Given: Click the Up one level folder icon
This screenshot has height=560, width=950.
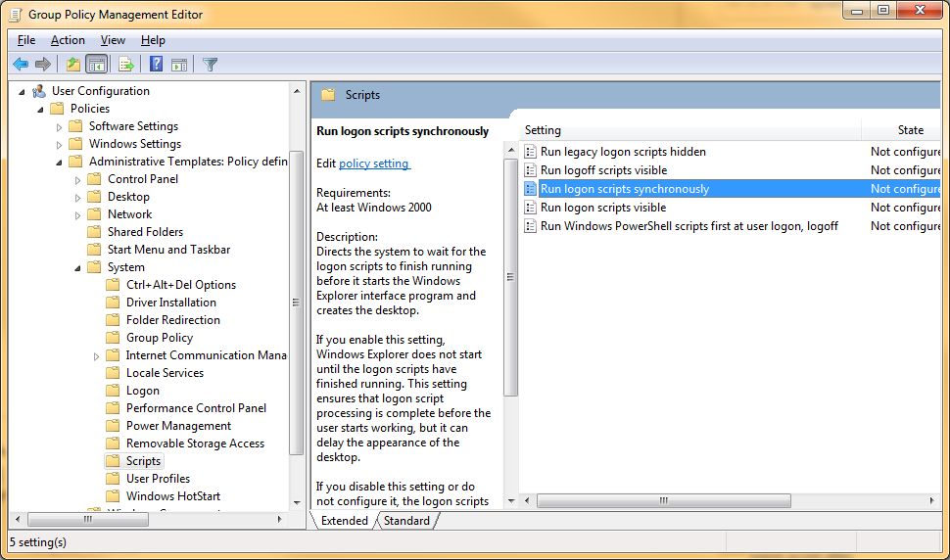Looking at the screenshot, I should [x=73, y=64].
